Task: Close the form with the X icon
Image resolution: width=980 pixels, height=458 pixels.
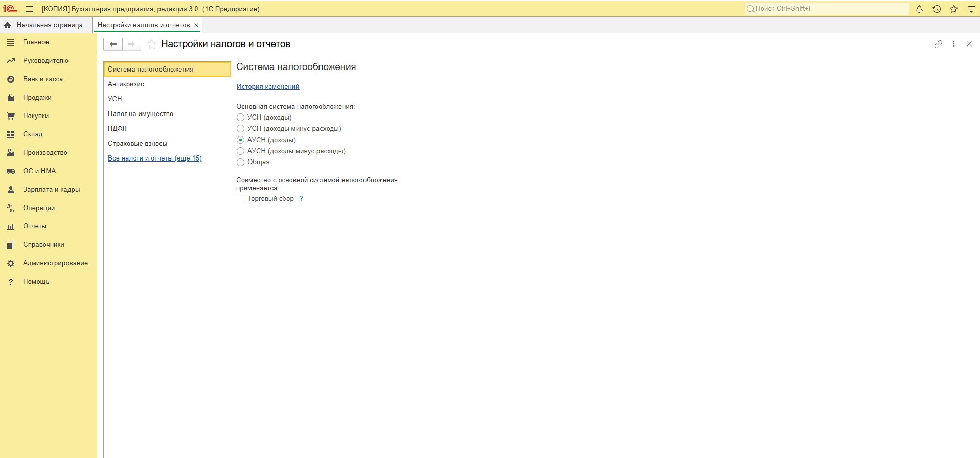Action: (969, 44)
